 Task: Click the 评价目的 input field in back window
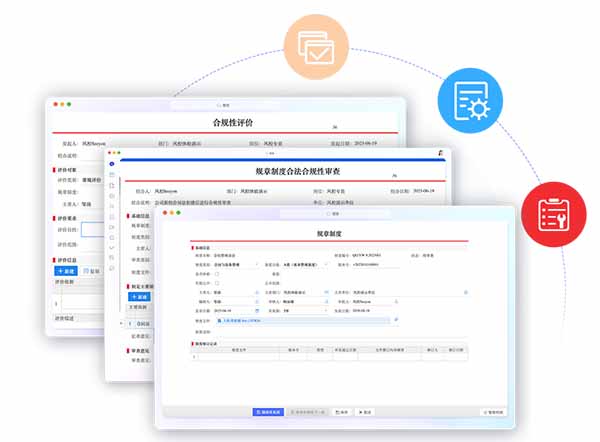point(92,228)
